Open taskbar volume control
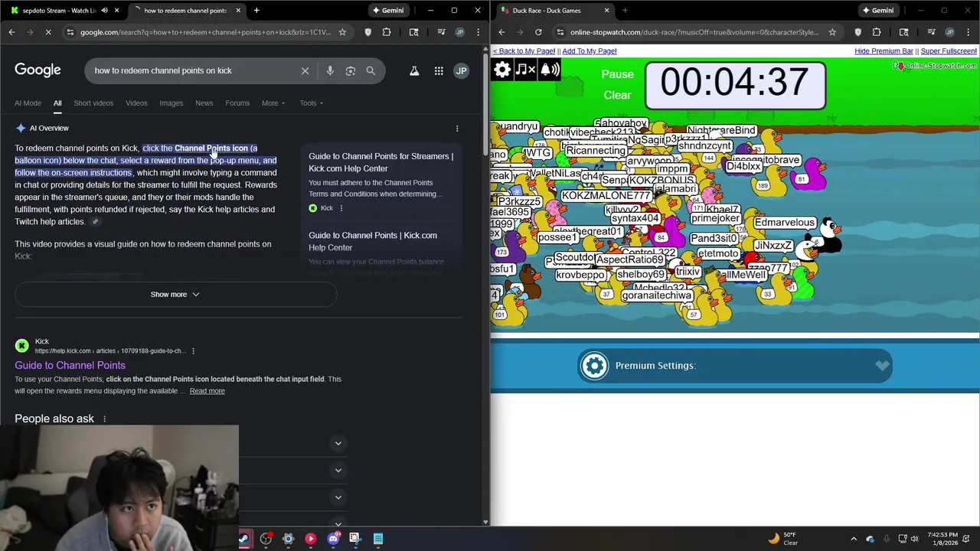Image resolution: width=980 pixels, height=551 pixels. coord(915,539)
